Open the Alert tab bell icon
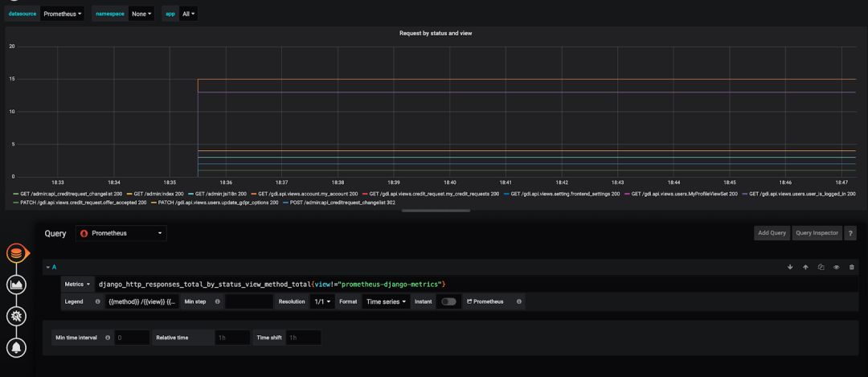The height and width of the screenshot is (377, 868). click(17, 347)
